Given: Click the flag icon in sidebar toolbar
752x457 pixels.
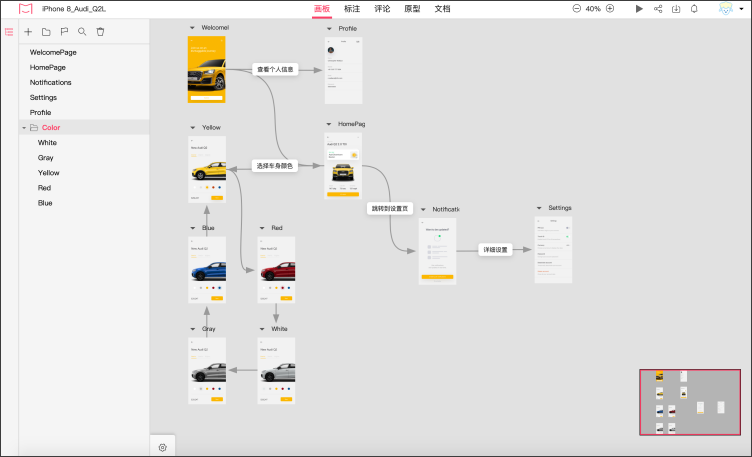Looking at the screenshot, I should [x=64, y=32].
